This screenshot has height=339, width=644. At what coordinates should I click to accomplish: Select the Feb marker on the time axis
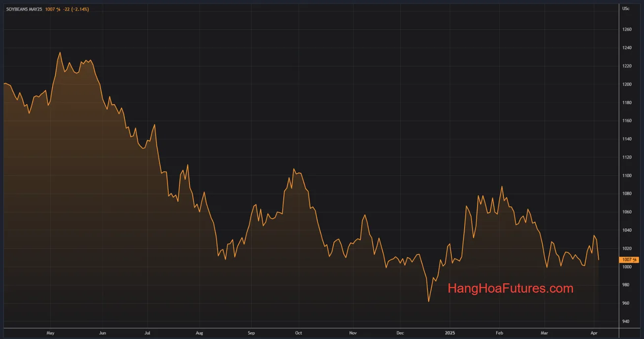pyautogui.click(x=499, y=333)
